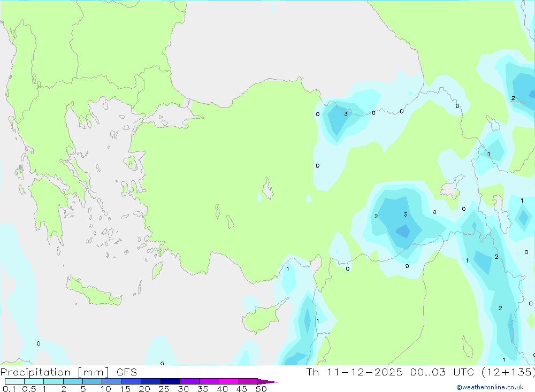Click the '40' legend scale label
535x392 pixels.
click(x=222, y=389)
